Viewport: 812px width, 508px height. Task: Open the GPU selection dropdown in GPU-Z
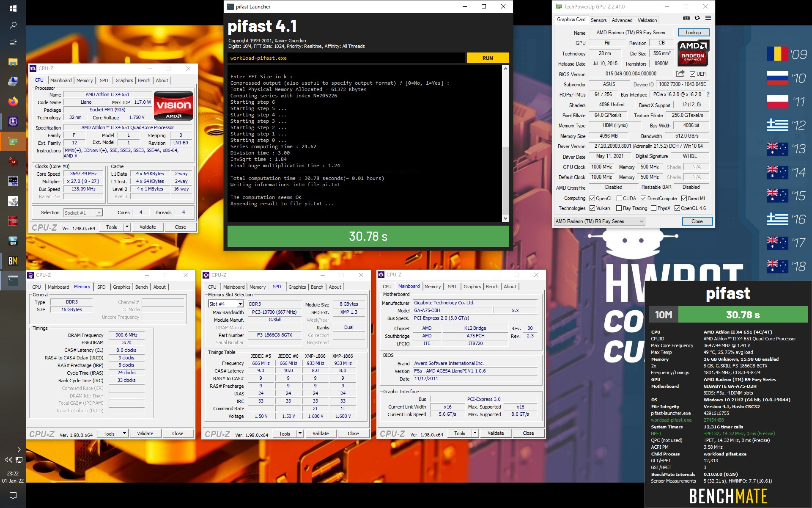pos(599,221)
